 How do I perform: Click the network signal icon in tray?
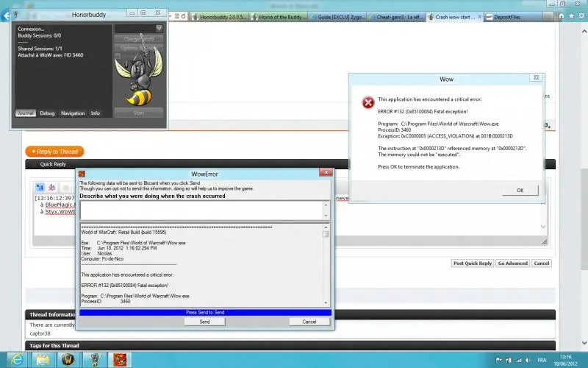(518, 360)
